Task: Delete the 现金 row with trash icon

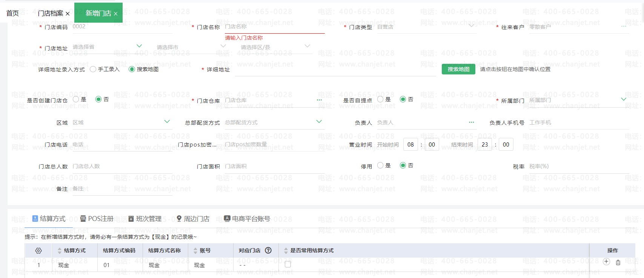Action: coord(618,262)
